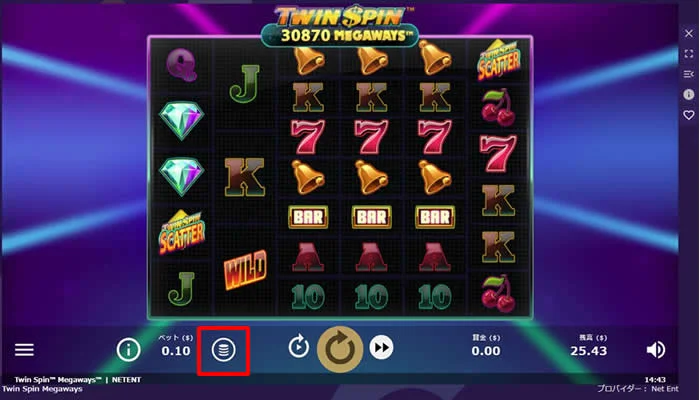
Task: Click the balance 25.43 display
Action: [589, 351]
